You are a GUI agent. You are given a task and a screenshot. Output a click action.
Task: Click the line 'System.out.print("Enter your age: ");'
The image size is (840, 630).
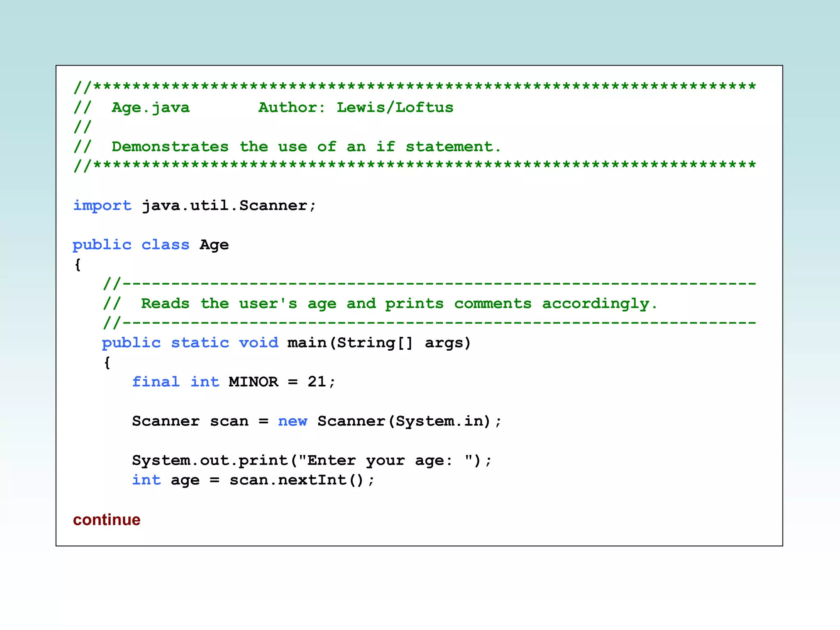click(312, 461)
